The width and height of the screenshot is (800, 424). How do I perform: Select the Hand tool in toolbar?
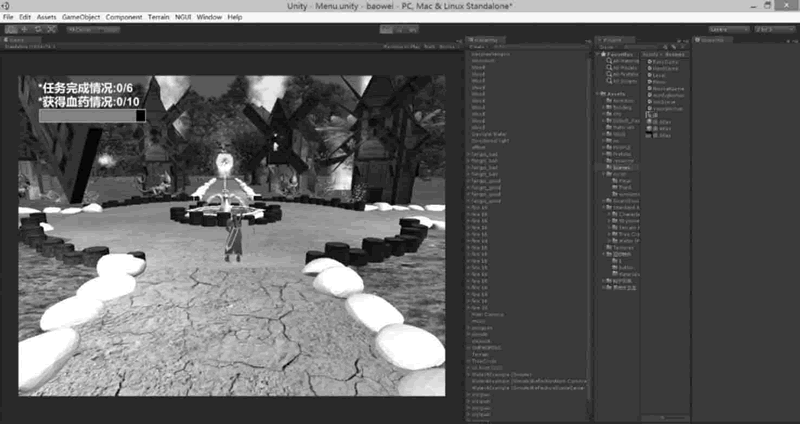tap(11, 30)
